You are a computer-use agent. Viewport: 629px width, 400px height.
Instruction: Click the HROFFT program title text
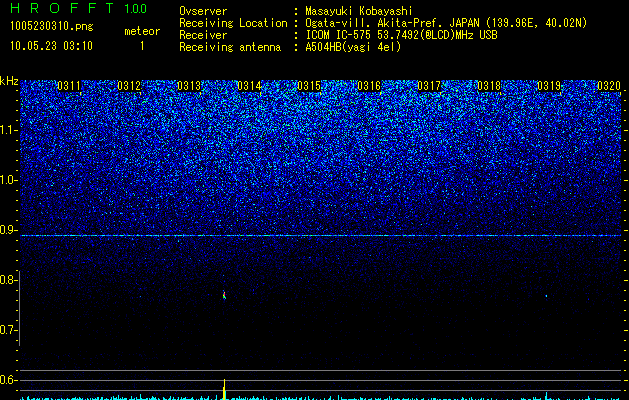[x=62, y=8]
